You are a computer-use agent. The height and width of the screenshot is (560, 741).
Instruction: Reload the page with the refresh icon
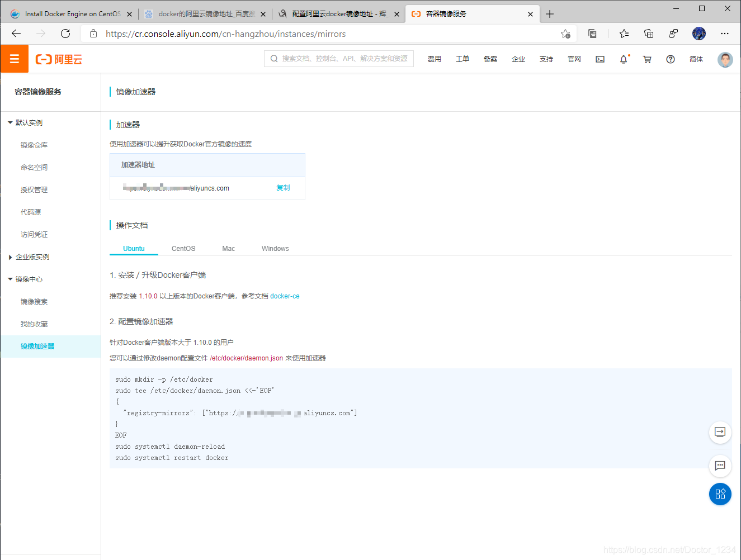pyautogui.click(x=65, y=34)
